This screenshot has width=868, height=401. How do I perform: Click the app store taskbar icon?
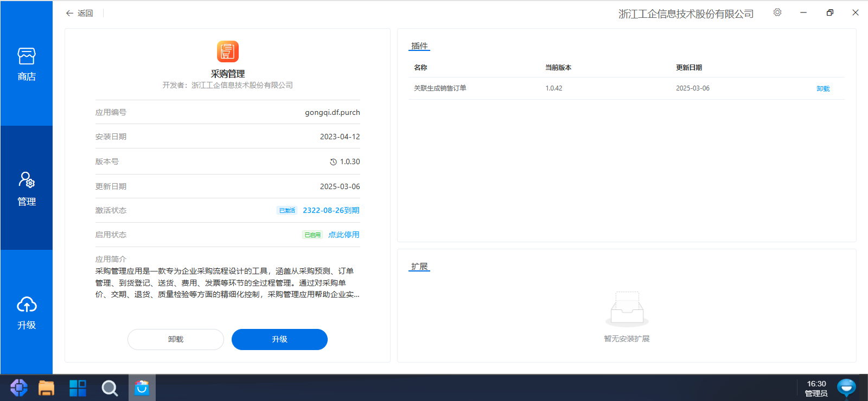[142, 388]
